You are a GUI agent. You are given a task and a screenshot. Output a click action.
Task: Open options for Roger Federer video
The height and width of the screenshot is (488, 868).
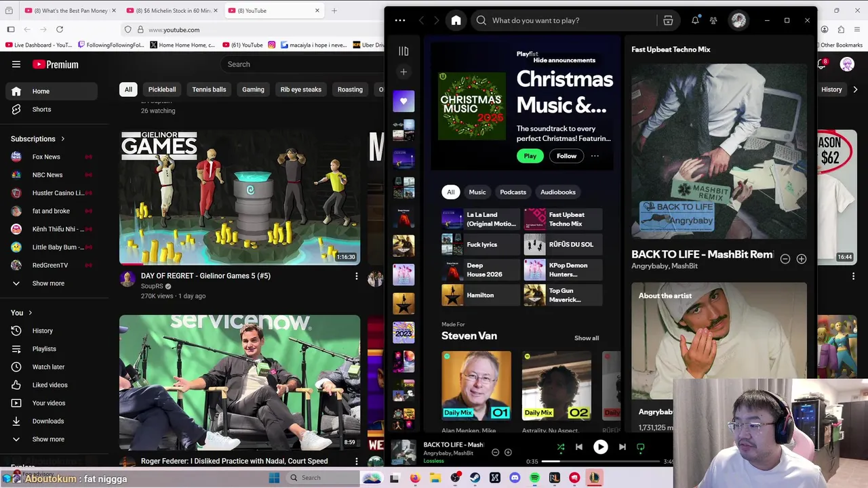point(356,461)
